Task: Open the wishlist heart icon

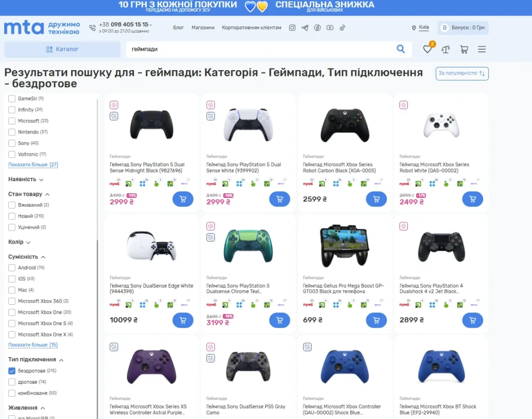Action: click(x=427, y=49)
